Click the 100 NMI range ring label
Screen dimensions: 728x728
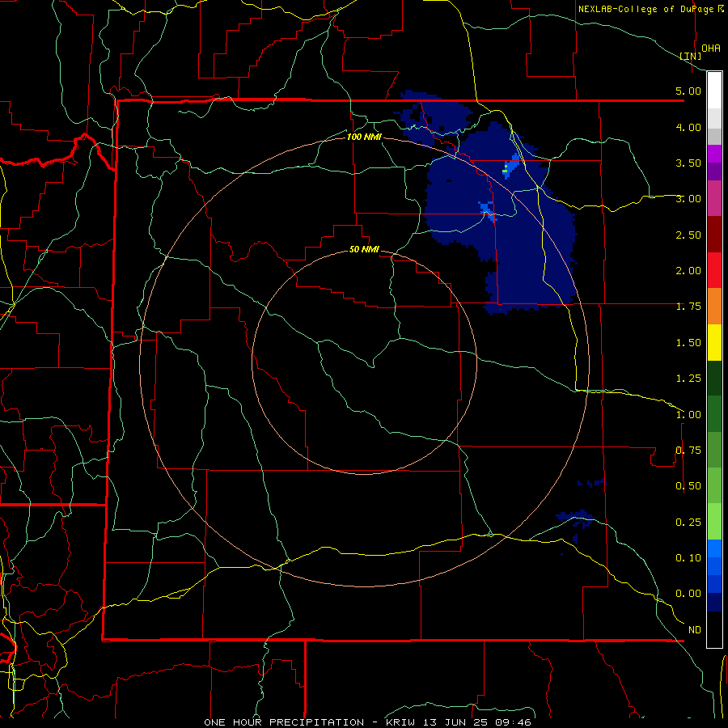point(364,137)
